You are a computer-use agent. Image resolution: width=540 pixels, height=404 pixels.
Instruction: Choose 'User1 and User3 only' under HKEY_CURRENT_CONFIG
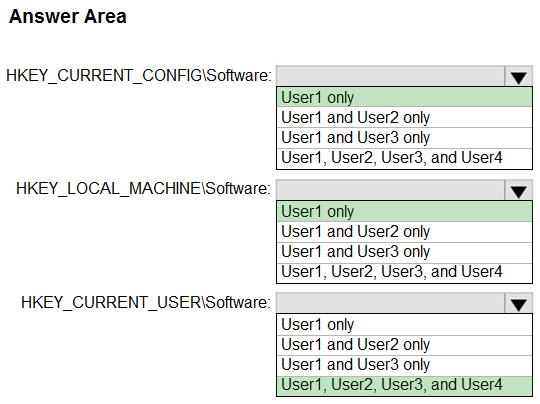coord(404,138)
